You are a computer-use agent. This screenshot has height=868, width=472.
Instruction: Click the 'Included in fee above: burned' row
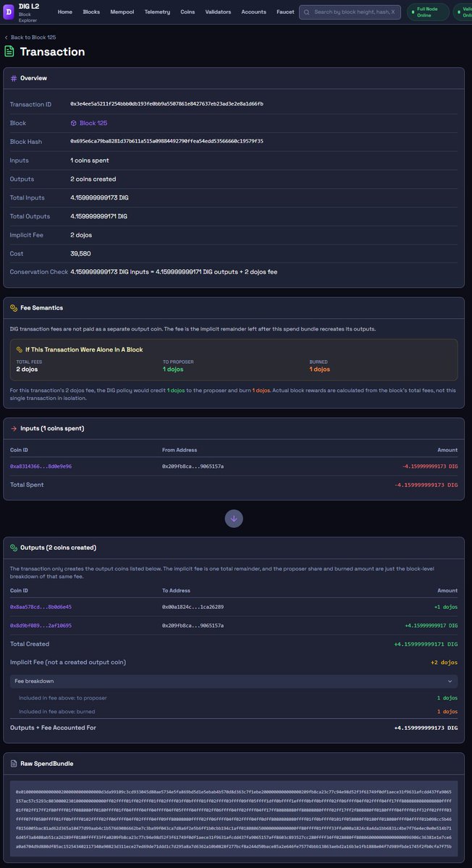click(234, 711)
